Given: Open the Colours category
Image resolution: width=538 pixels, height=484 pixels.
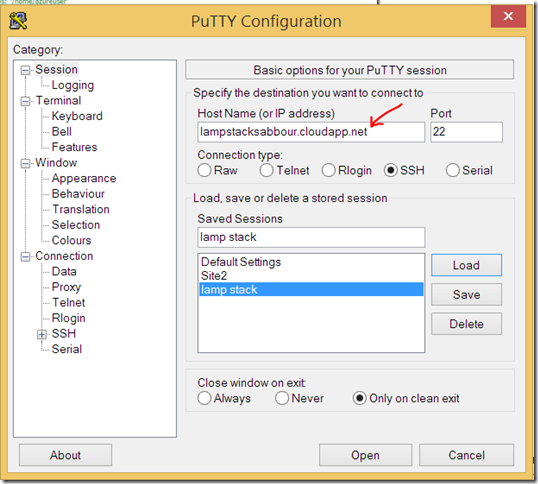Looking at the screenshot, I should click(x=71, y=240).
